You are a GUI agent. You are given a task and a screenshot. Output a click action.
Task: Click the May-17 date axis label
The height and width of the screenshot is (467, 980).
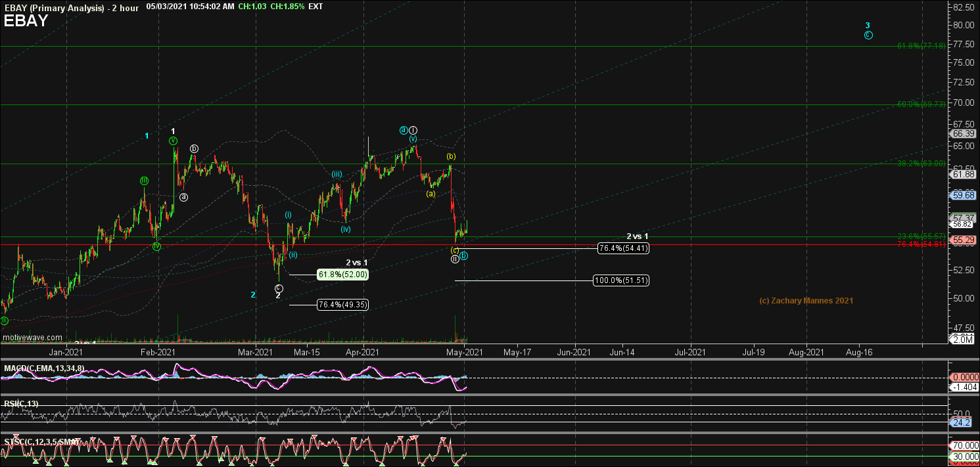point(517,352)
